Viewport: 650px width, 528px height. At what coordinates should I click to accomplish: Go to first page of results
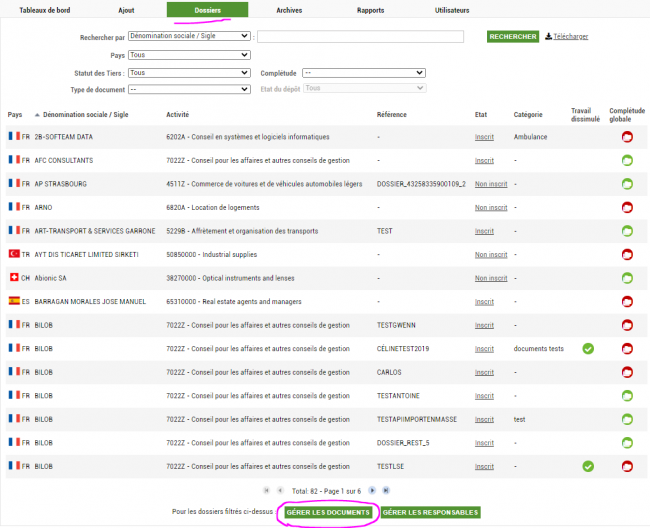click(x=267, y=491)
